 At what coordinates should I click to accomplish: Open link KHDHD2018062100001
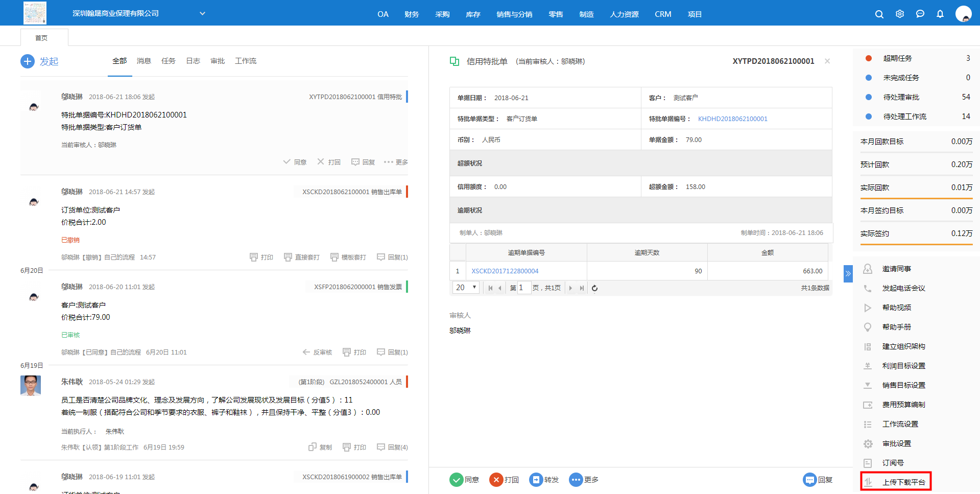(733, 119)
